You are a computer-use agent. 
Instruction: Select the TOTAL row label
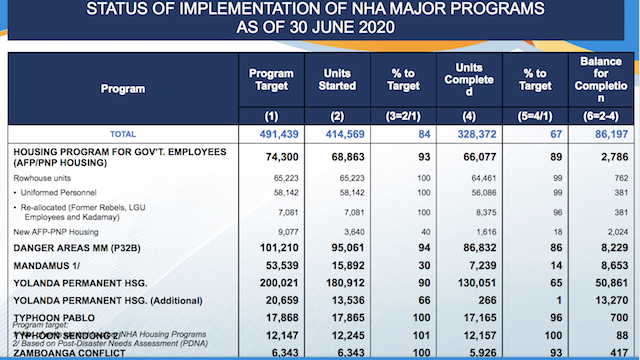coord(123,134)
